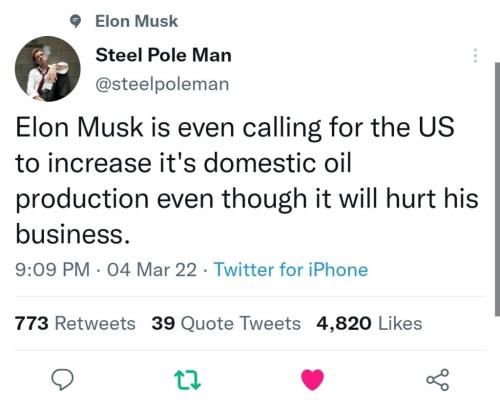This screenshot has width=500, height=408.
Task: Click the reply speech bubble icon
Action: 62,380
